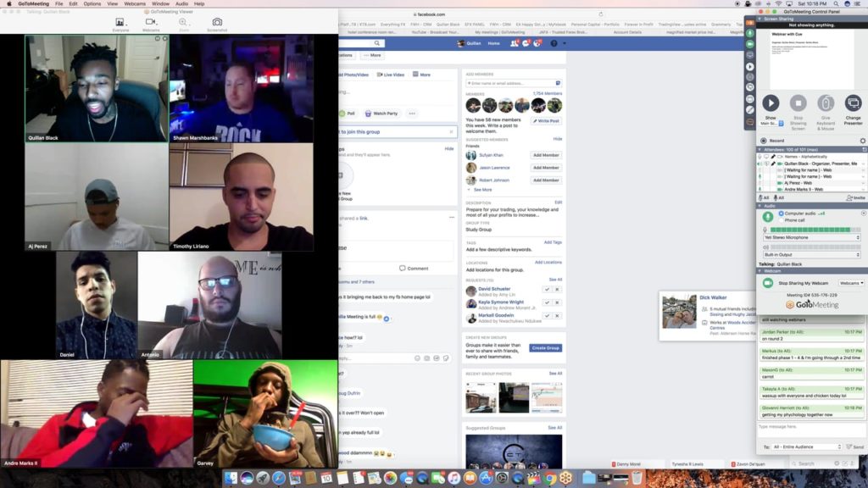Approve David Schuster's join request checkmark

coord(547,290)
